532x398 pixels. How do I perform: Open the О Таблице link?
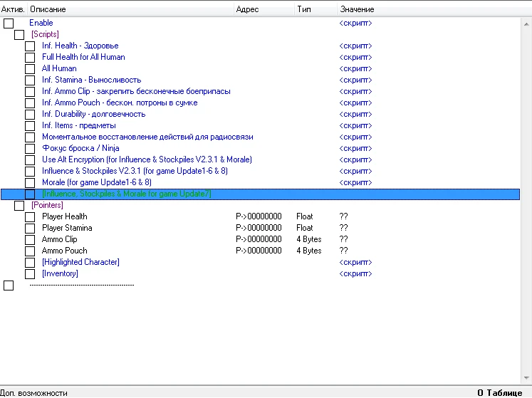504,392
